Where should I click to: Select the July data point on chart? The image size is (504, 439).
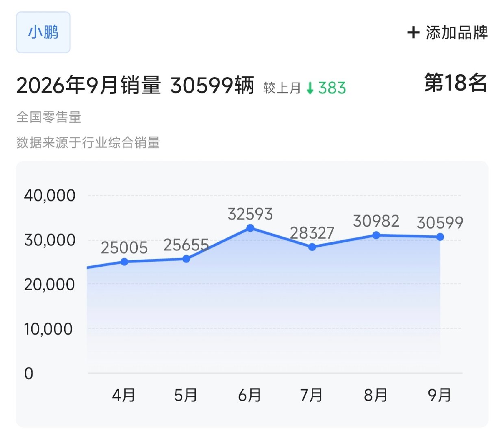[312, 247]
